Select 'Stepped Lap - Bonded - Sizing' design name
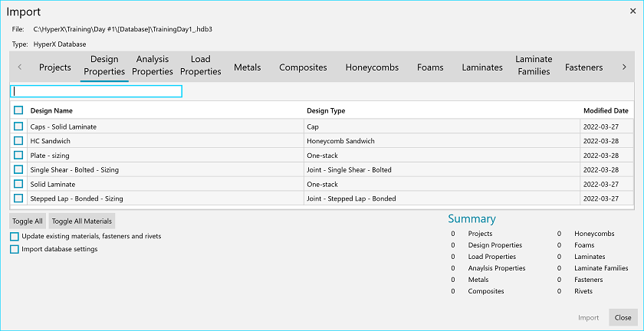The image size is (644, 331). [x=77, y=198]
